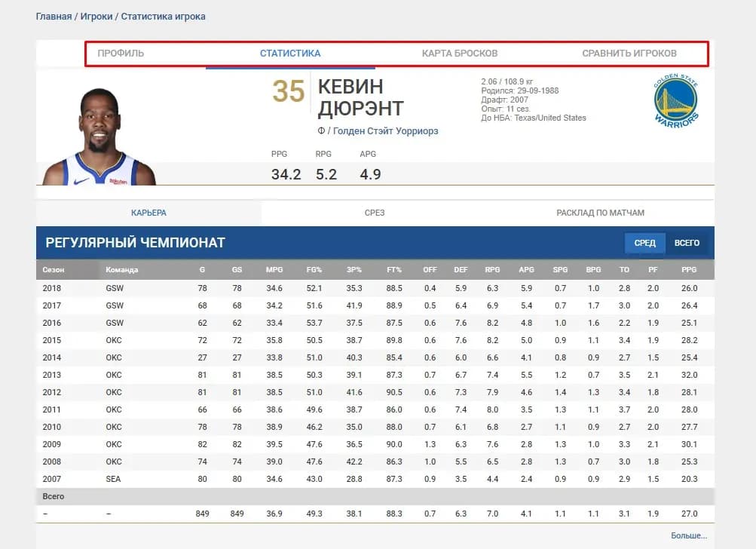Click the 32.0 PPG value for 2013
756x549 pixels.
(689, 375)
